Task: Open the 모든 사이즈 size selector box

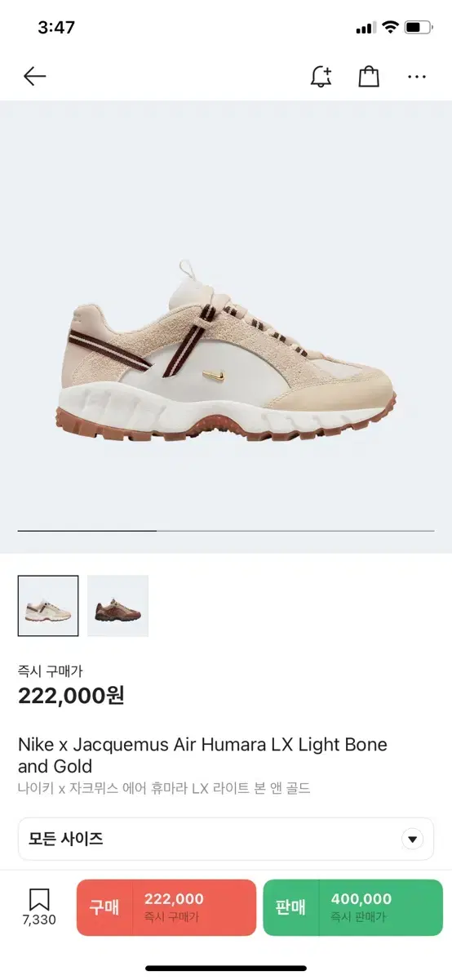Action: (226, 839)
